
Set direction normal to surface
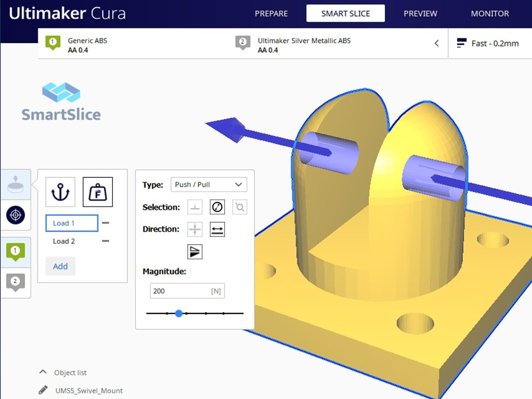click(195, 229)
